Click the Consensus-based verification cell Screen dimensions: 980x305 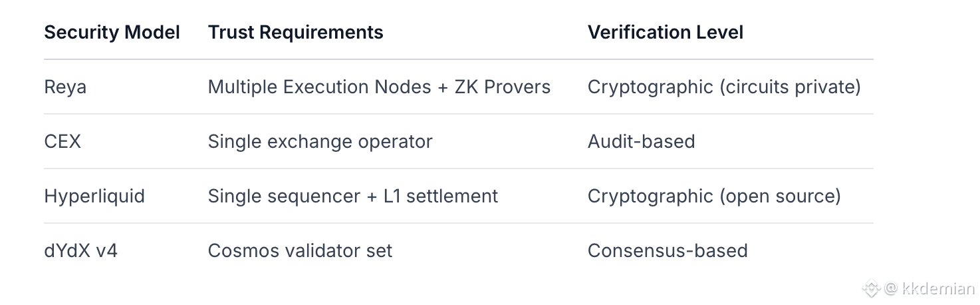point(668,250)
